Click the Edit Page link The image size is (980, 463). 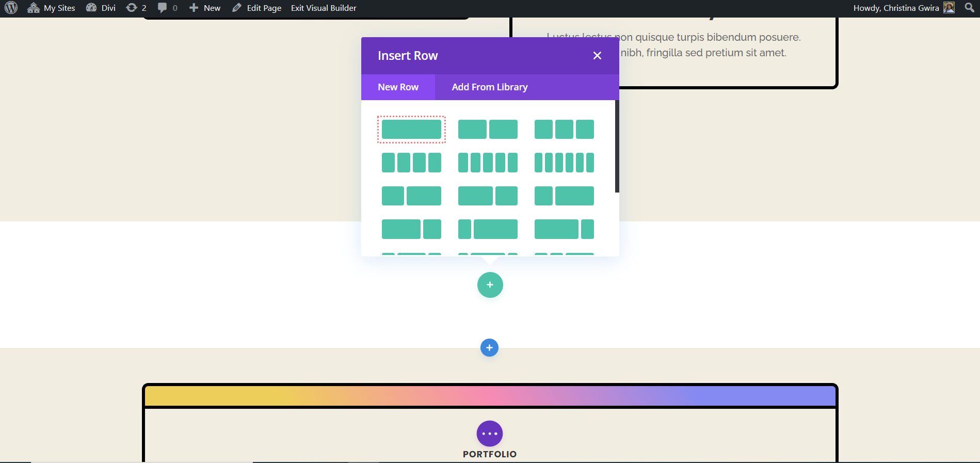pyautogui.click(x=257, y=8)
